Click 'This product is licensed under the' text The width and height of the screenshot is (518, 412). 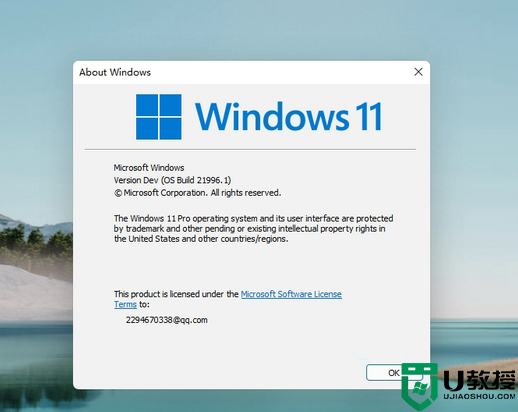(176, 294)
